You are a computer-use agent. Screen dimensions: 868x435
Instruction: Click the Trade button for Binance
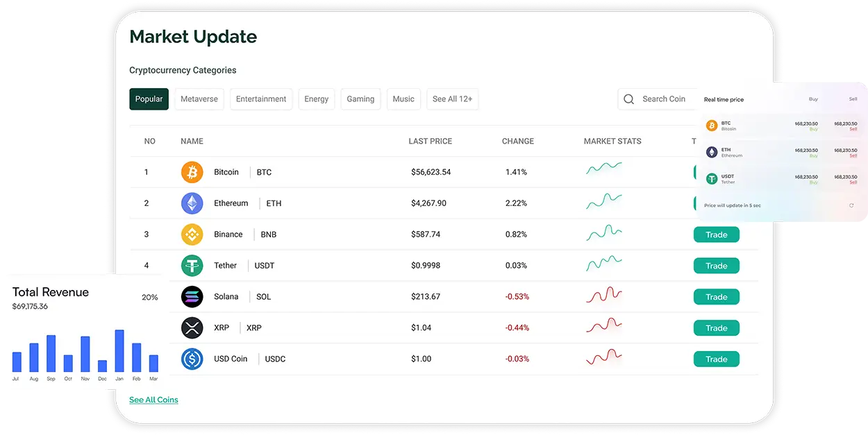[x=717, y=234]
